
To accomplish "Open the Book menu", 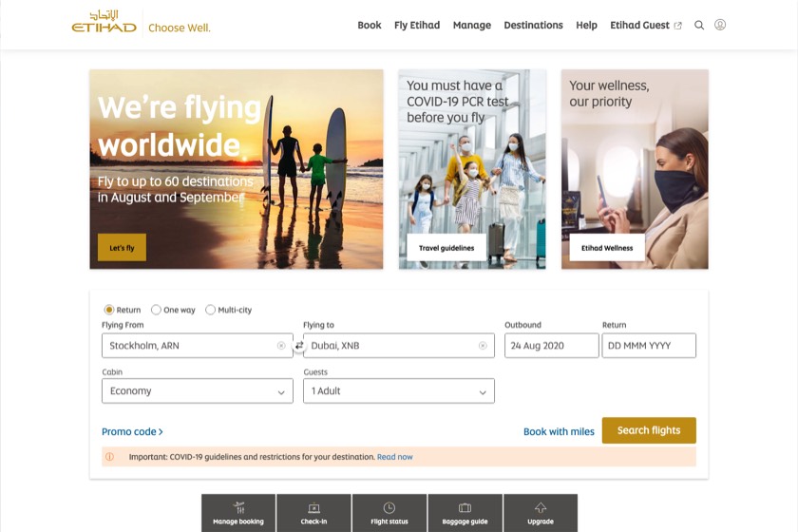I will coord(369,25).
